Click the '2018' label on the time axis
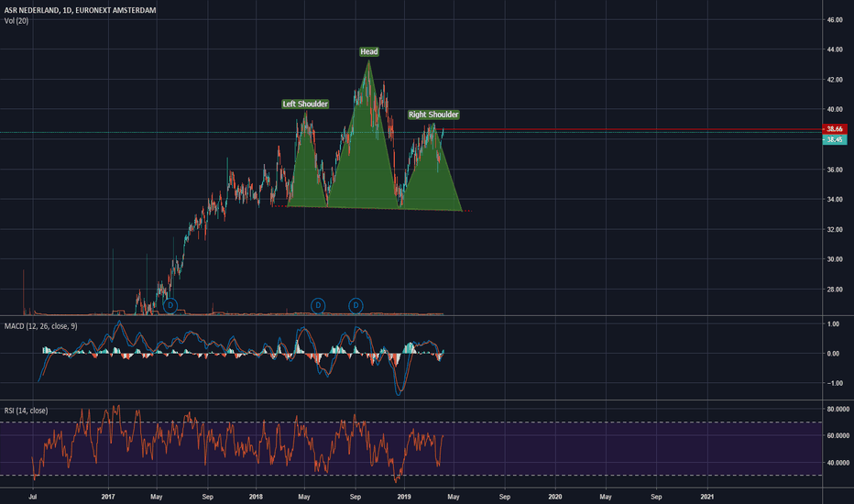854x504 pixels. point(256,497)
